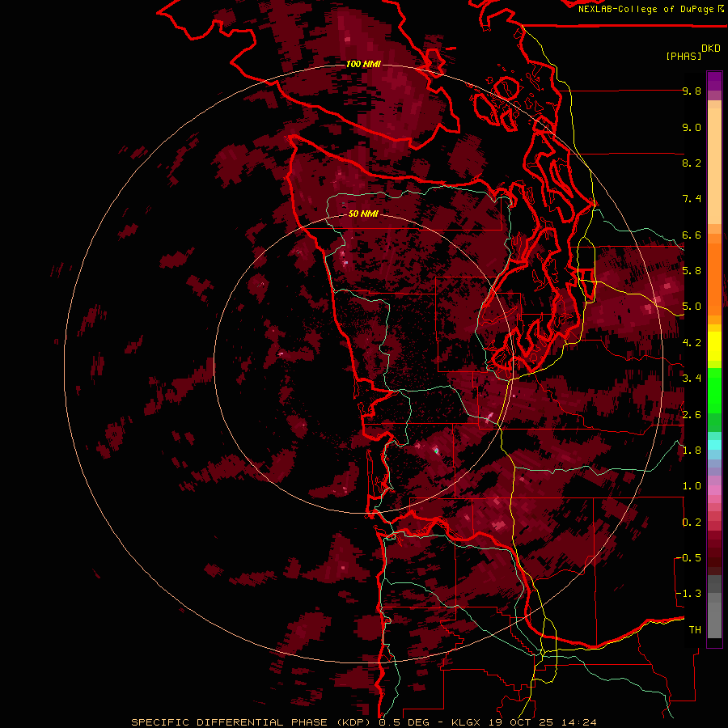Click the 0.2 scale value
Viewport: 728px width, 728px height.
tap(692, 523)
